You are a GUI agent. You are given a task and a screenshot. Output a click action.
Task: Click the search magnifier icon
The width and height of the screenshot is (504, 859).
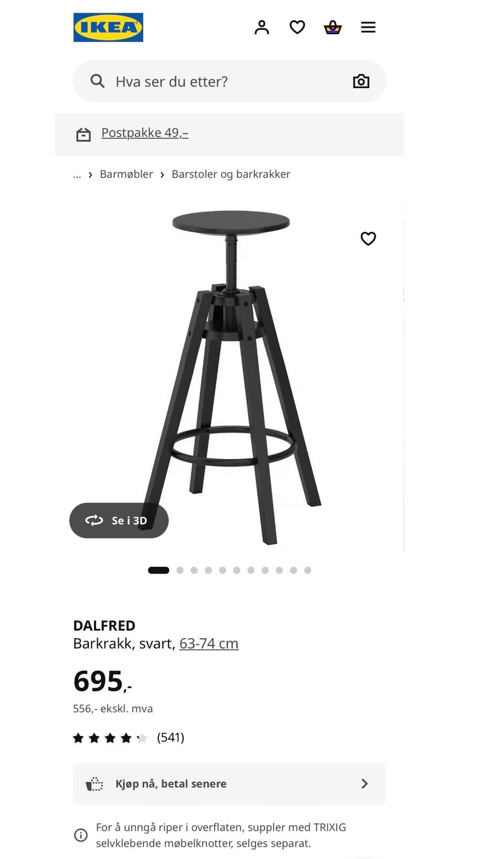[x=98, y=81]
